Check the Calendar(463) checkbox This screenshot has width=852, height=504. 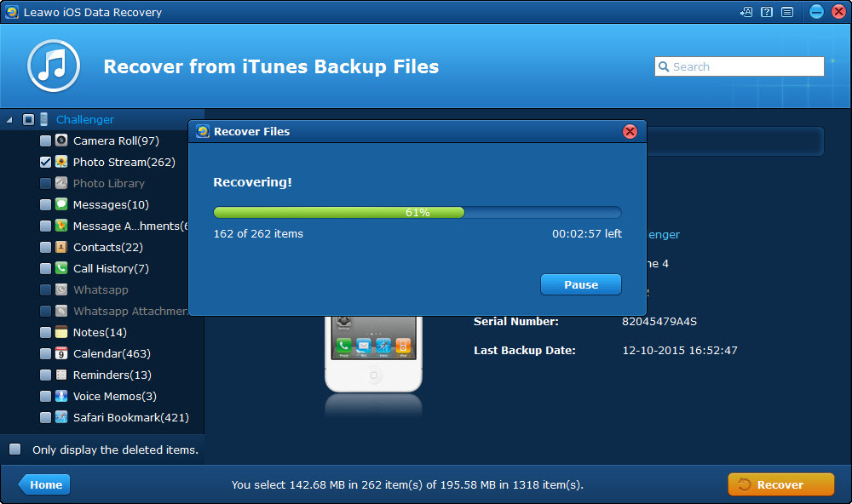point(46,353)
